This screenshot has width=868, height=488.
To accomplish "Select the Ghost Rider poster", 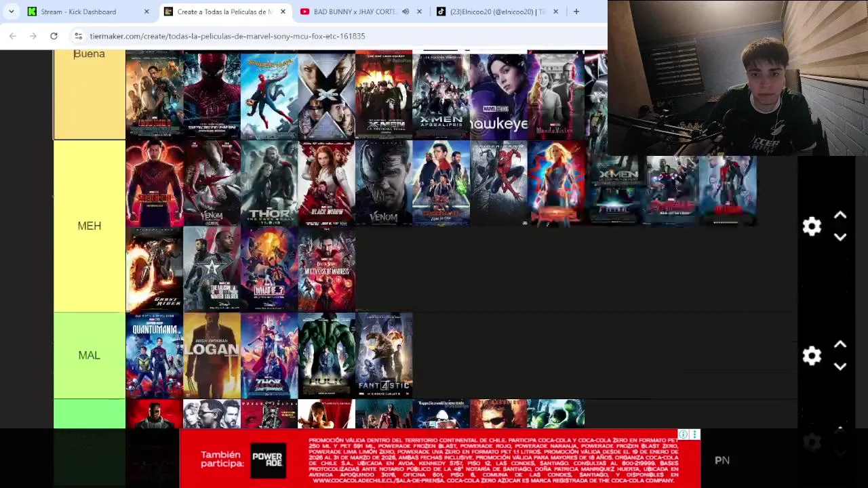I will pos(154,269).
